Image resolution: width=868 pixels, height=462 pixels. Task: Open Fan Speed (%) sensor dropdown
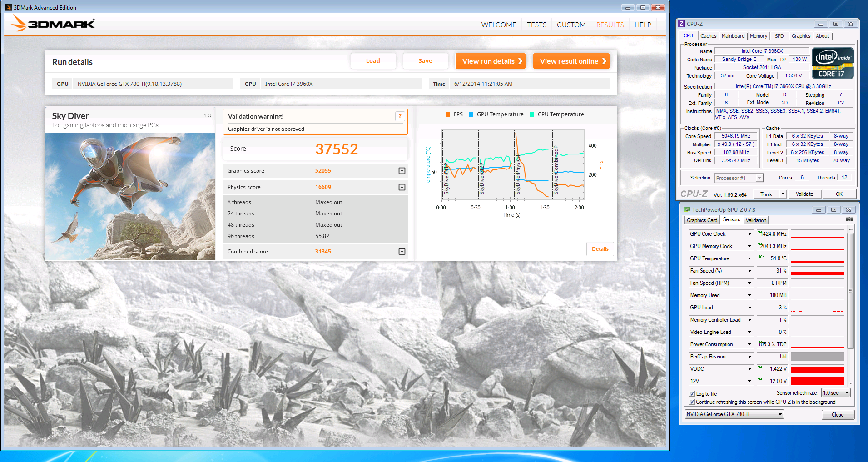[749, 271]
